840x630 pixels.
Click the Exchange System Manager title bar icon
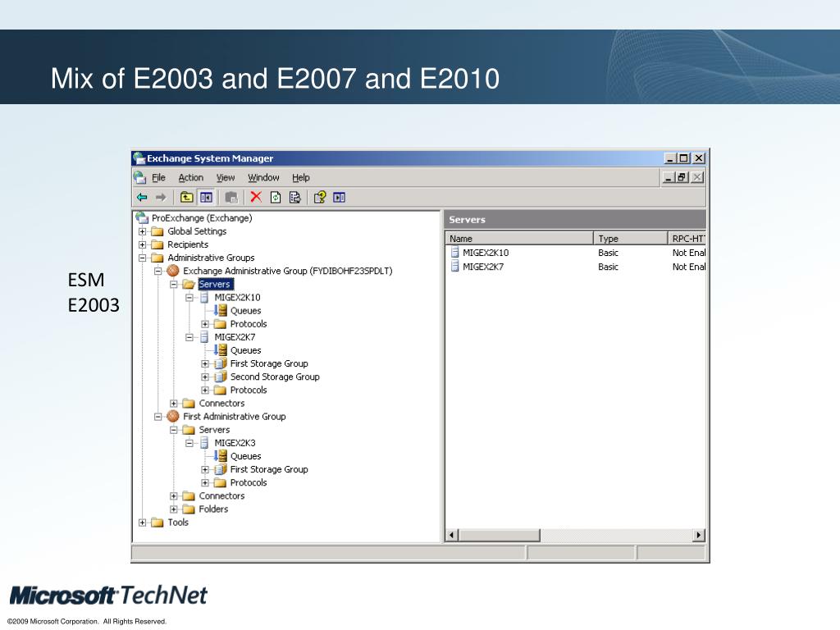click(x=139, y=158)
